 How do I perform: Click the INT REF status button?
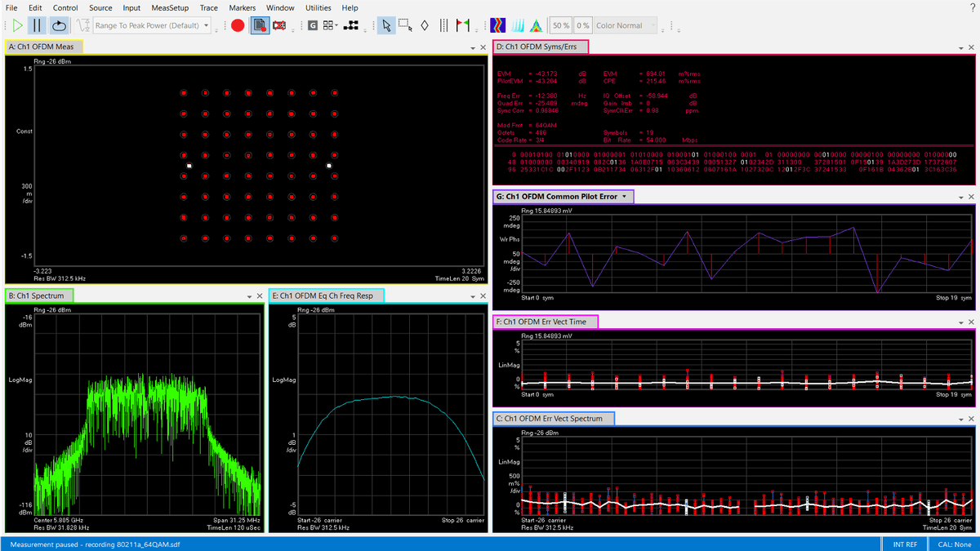[904, 544]
